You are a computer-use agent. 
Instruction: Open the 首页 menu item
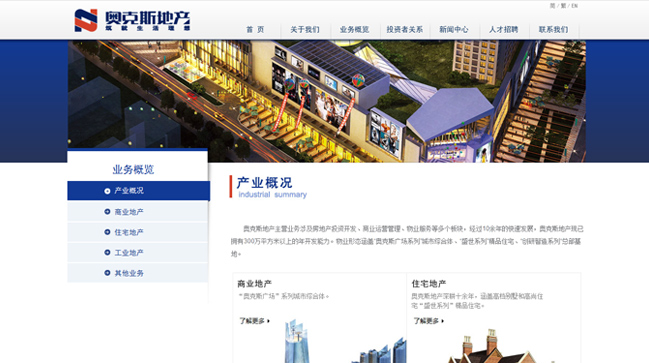pyautogui.click(x=255, y=29)
